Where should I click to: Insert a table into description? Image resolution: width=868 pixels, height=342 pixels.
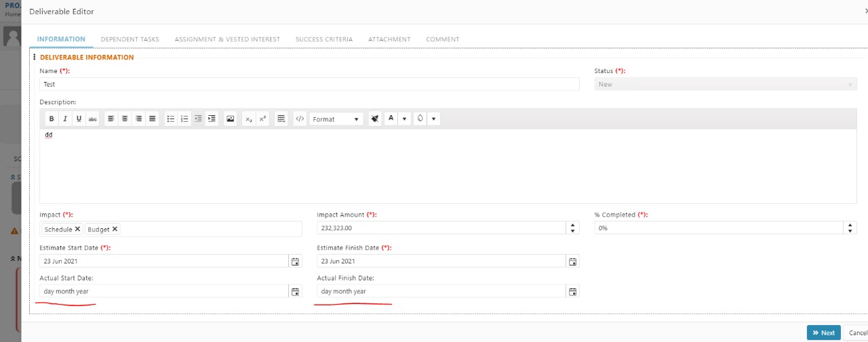tap(281, 119)
